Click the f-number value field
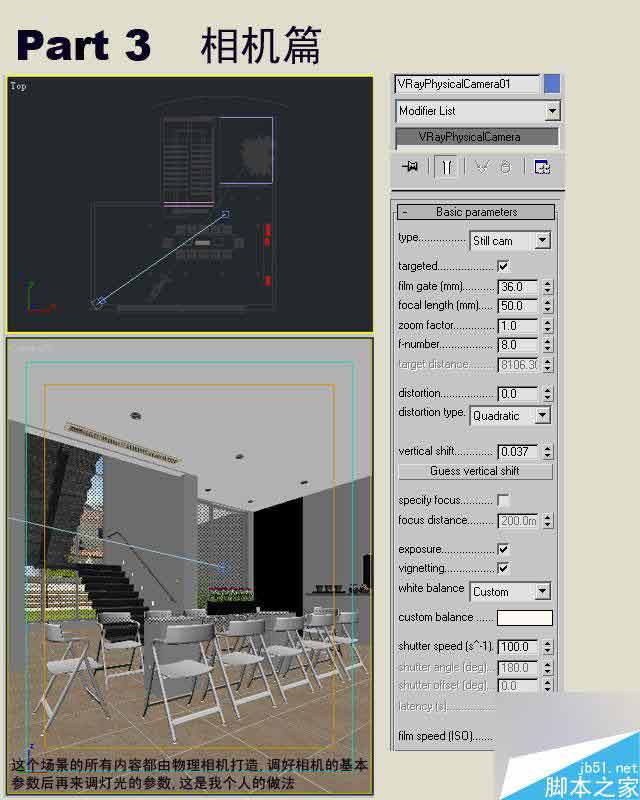 518,344
